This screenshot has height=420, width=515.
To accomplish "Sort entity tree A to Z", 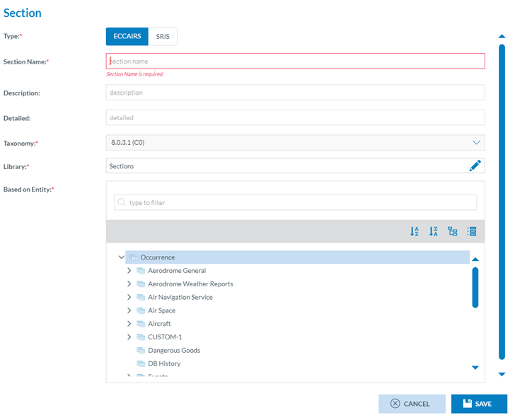I will pyautogui.click(x=415, y=231).
